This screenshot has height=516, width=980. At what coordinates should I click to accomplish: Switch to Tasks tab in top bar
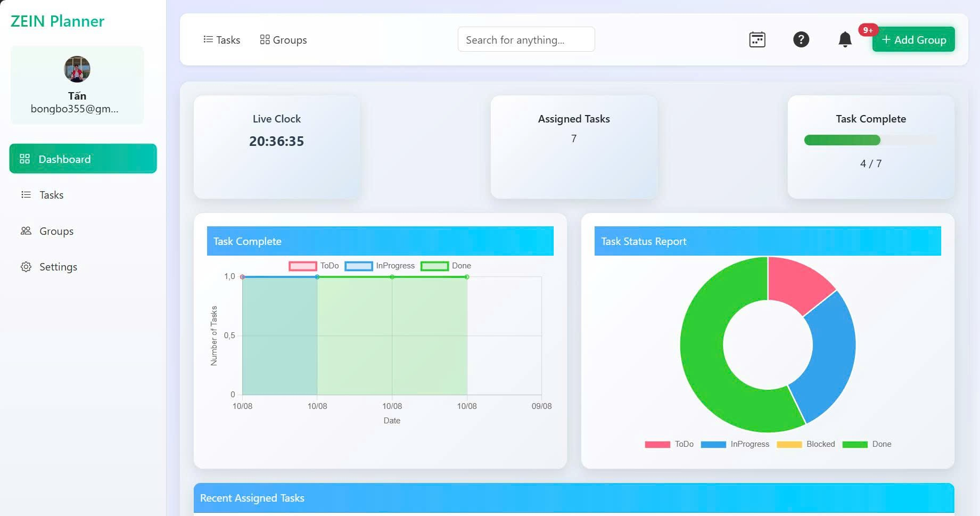pos(222,40)
